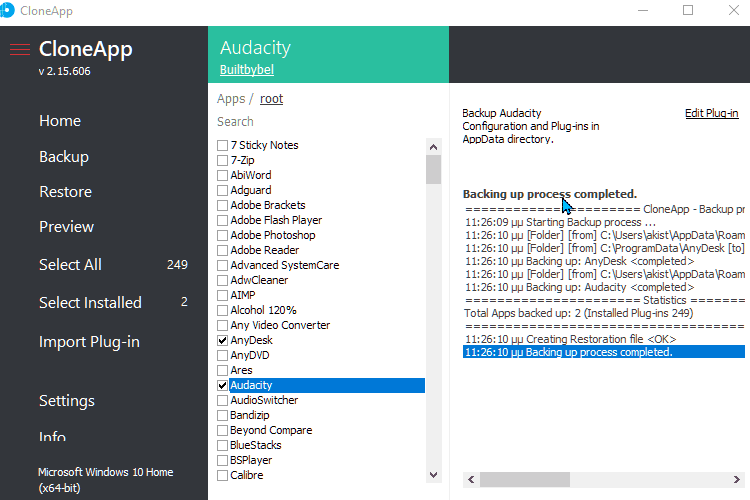
Task: Maximize the CloneApp window
Action: (688, 10)
